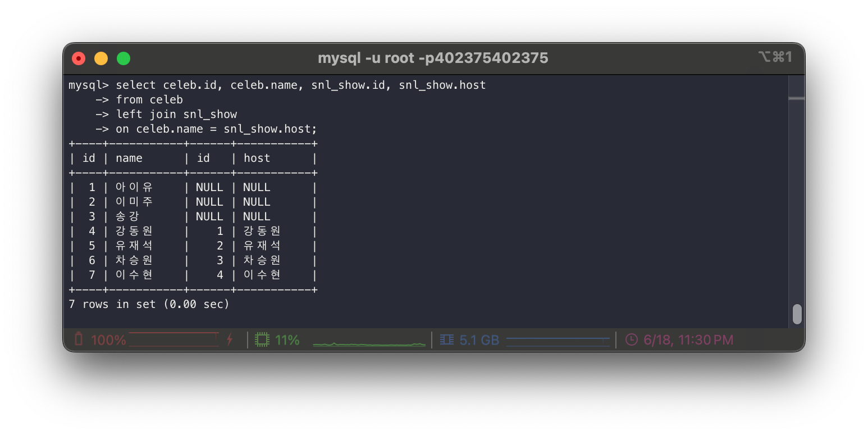Select the 100% battery level readout

[x=108, y=340]
